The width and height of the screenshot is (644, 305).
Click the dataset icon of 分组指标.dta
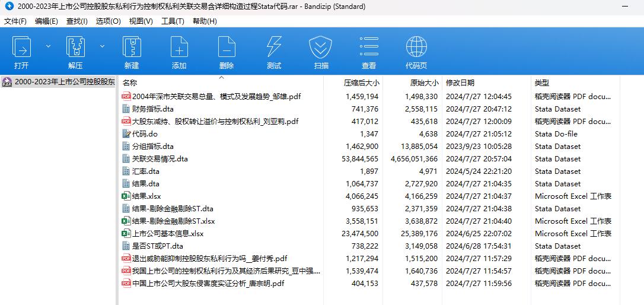(x=126, y=147)
